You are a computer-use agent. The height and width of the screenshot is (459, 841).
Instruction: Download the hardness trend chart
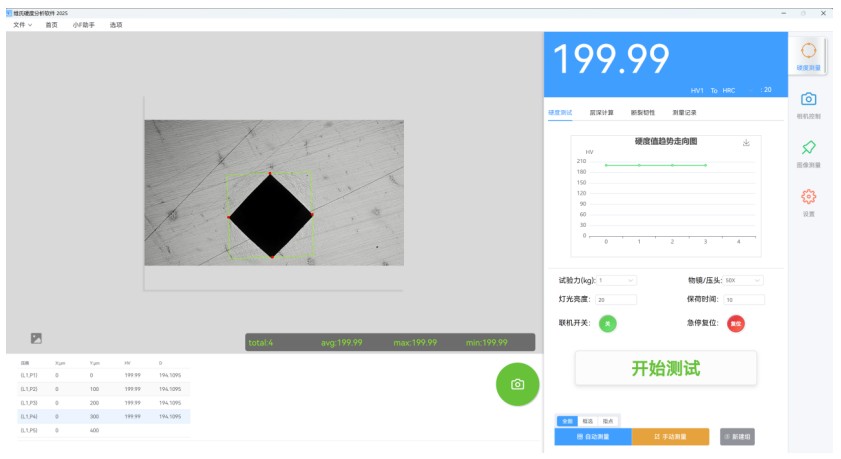pyautogui.click(x=746, y=143)
